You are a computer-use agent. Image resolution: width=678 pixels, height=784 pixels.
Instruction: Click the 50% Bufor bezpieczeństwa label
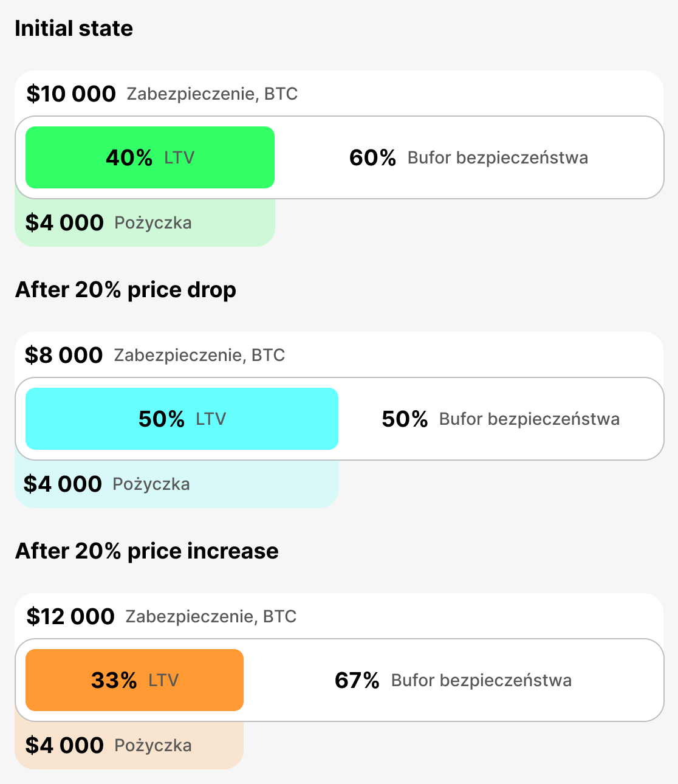501,419
